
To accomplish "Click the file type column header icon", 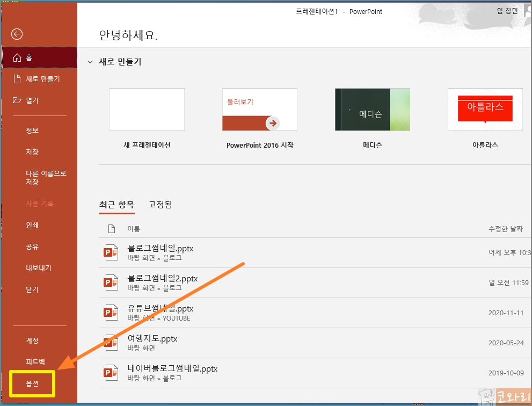I will (111, 229).
